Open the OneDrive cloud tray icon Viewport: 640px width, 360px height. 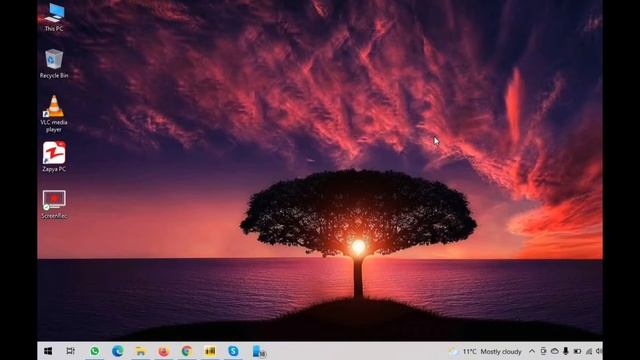point(554,351)
